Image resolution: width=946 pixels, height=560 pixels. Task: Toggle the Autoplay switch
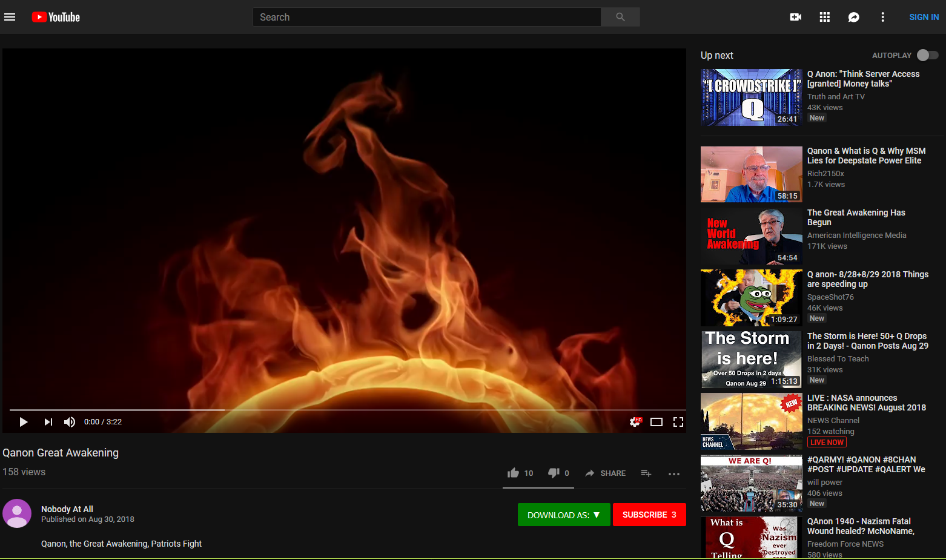(927, 55)
